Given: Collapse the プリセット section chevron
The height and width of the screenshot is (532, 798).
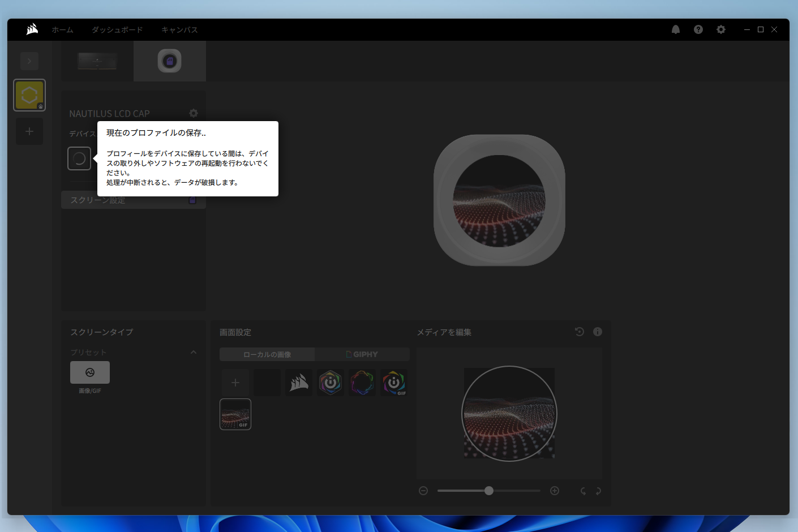Looking at the screenshot, I should click(x=194, y=351).
